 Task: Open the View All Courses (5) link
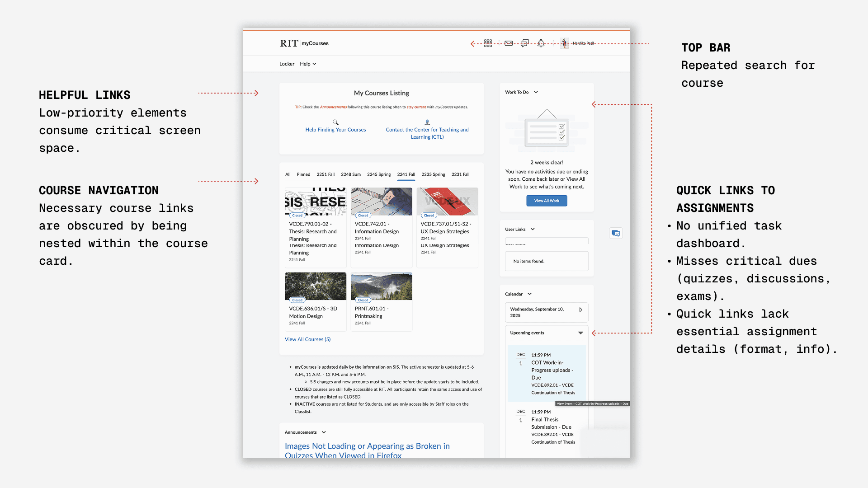tap(307, 339)
